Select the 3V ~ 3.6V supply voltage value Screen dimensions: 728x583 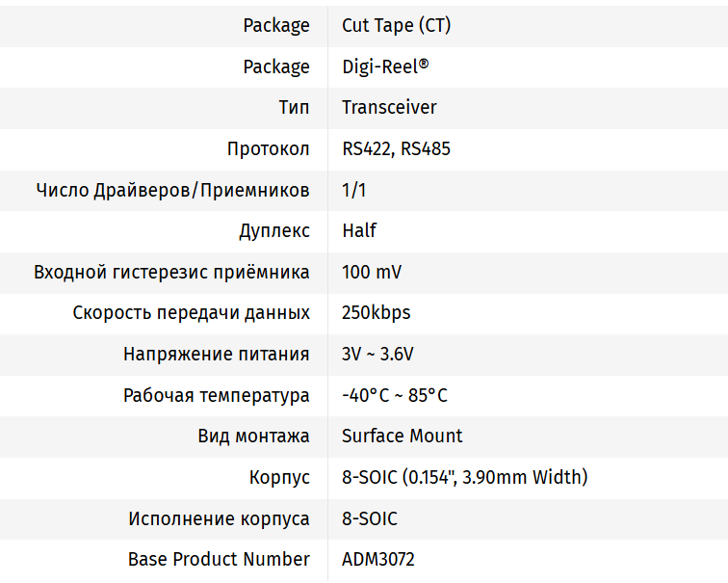pos(377,355)
